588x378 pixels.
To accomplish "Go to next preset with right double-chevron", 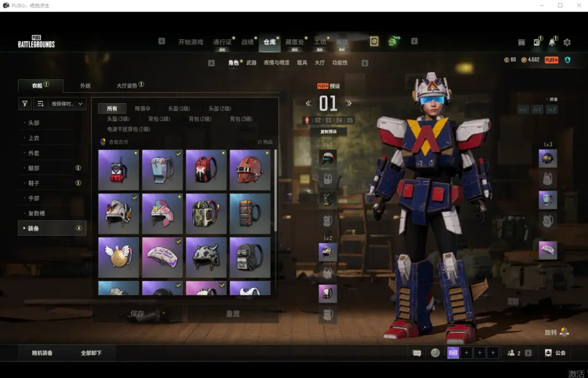I will coord(349,103).
